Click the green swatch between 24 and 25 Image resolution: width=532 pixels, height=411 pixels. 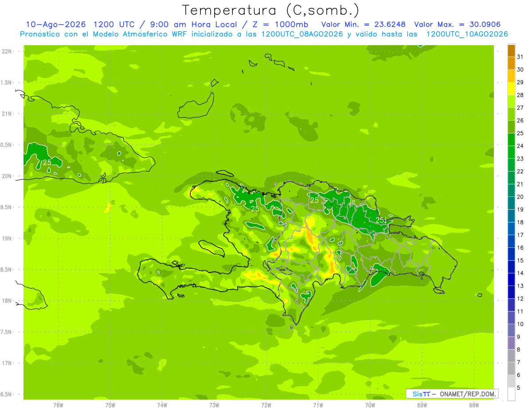pyautogui.click(x=511, y=139)
